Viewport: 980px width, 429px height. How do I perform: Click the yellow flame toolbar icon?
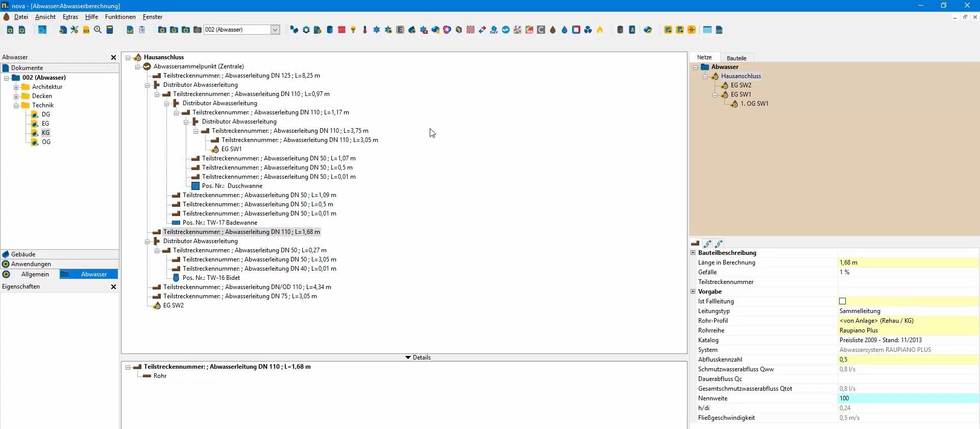click(x=600, y=30)
